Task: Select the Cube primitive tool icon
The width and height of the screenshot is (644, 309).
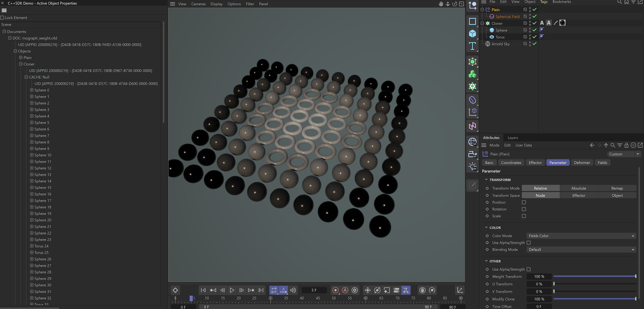Action: [472, 33]
